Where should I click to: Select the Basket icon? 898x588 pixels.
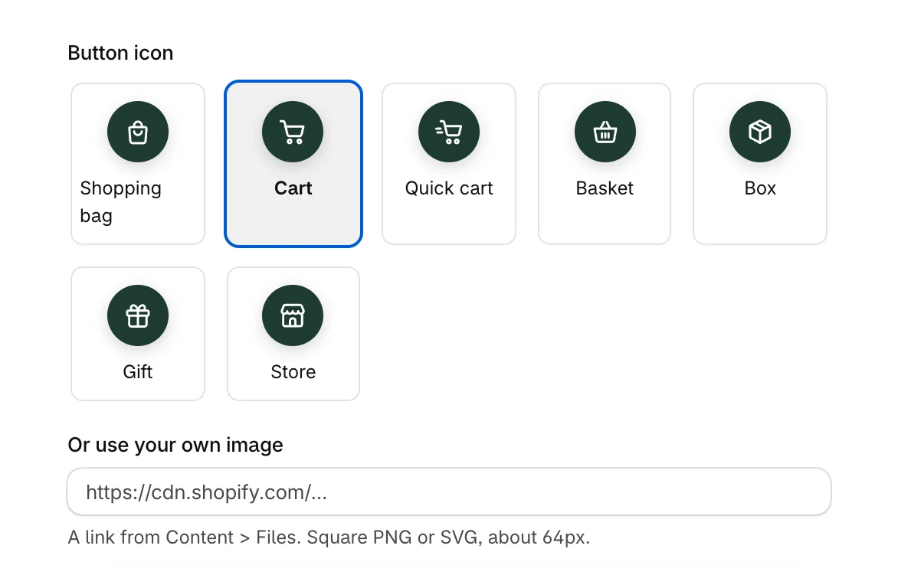point(605,132)
